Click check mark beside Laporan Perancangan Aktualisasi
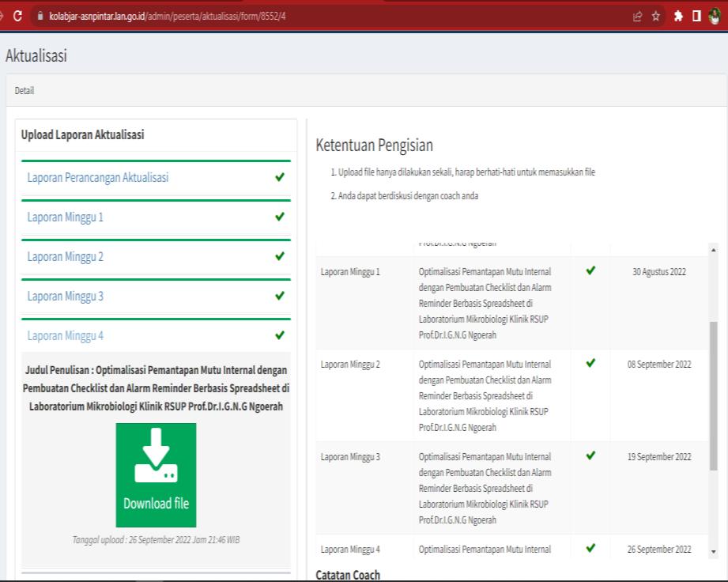This screenshot has width=728, height=582. point(280,177)
